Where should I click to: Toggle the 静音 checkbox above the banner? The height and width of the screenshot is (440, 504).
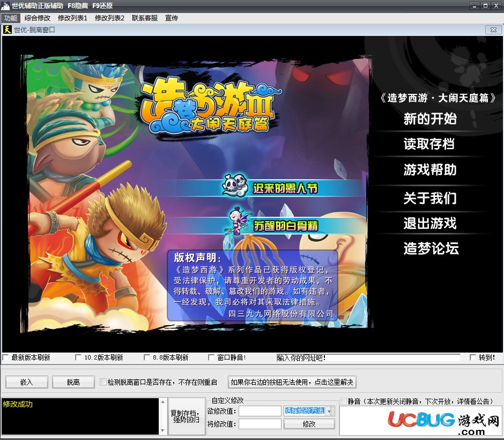pos(343,401)
